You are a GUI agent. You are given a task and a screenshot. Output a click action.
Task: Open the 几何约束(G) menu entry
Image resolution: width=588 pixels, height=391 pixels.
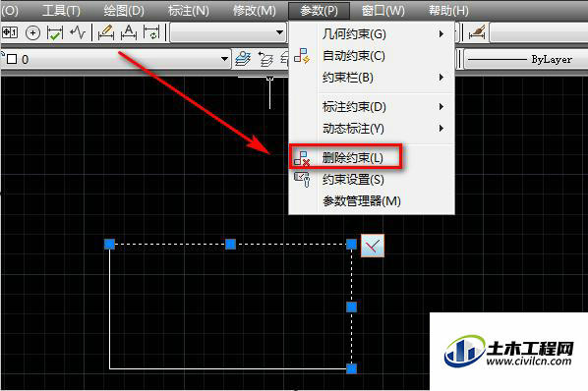372,34
